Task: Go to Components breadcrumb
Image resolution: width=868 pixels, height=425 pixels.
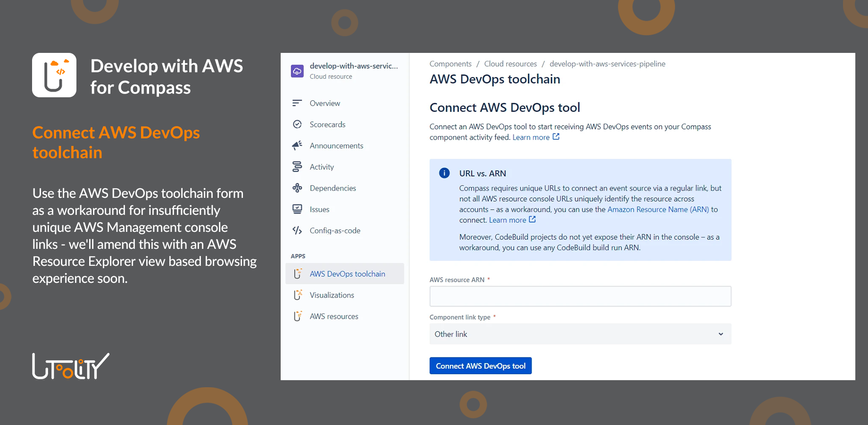Action: [x=451, y=64]
